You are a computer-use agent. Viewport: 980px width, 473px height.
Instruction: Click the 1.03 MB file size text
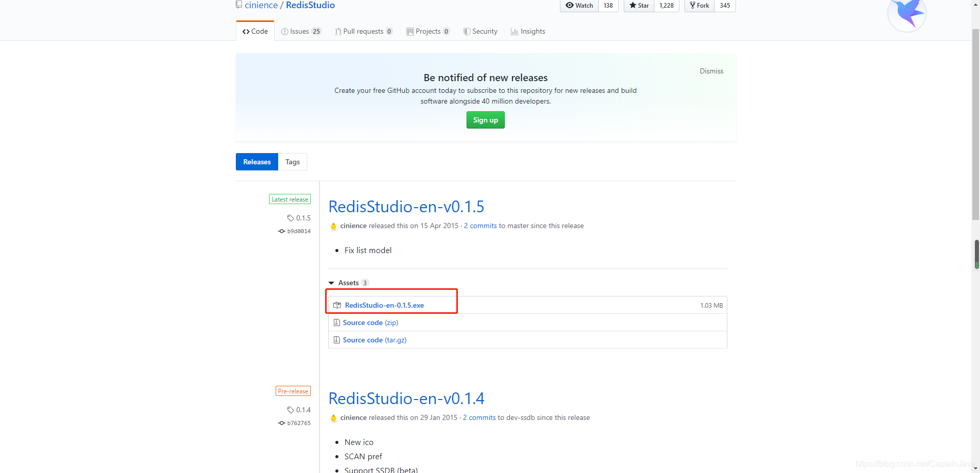click(711, 305)
